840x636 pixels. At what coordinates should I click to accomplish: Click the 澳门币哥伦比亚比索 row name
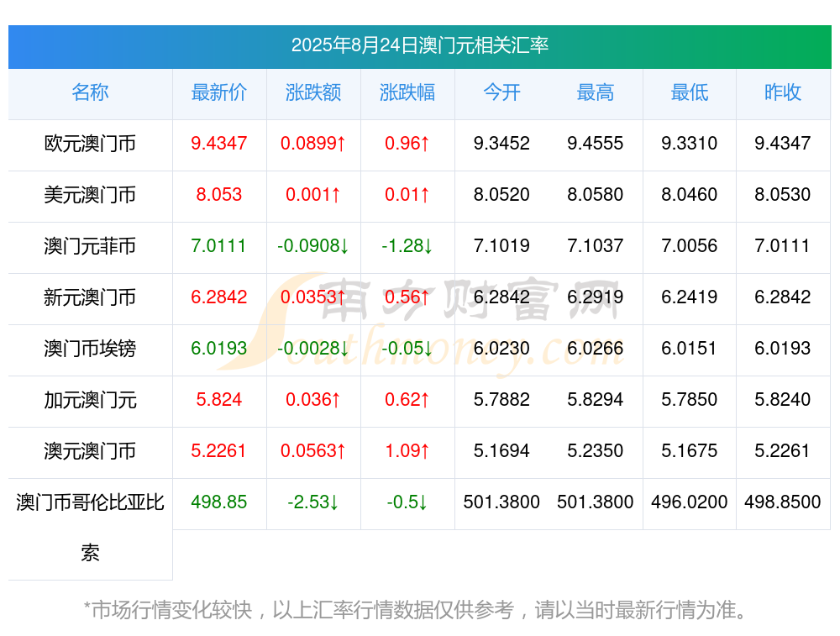tap(90, 528)
